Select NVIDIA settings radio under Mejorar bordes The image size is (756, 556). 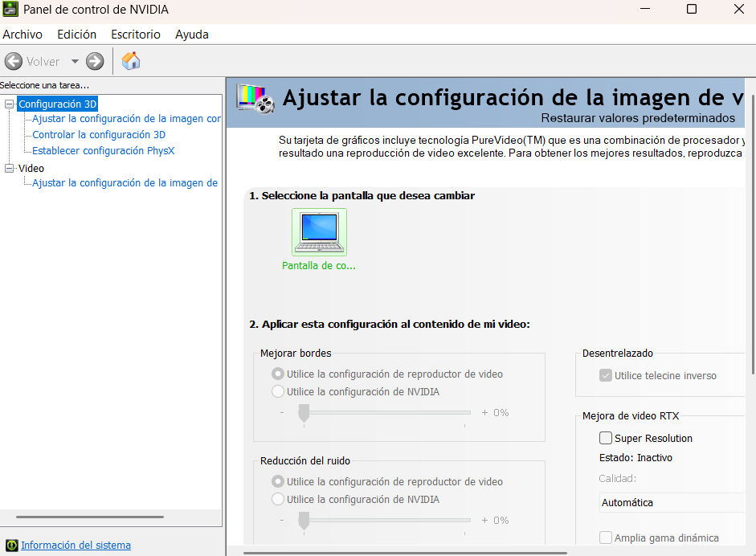pyautogui.click(x=278, y=391)
